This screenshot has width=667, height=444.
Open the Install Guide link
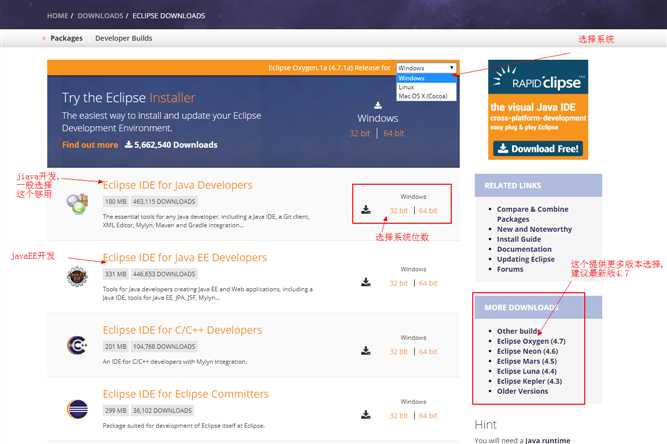point(519,239)
